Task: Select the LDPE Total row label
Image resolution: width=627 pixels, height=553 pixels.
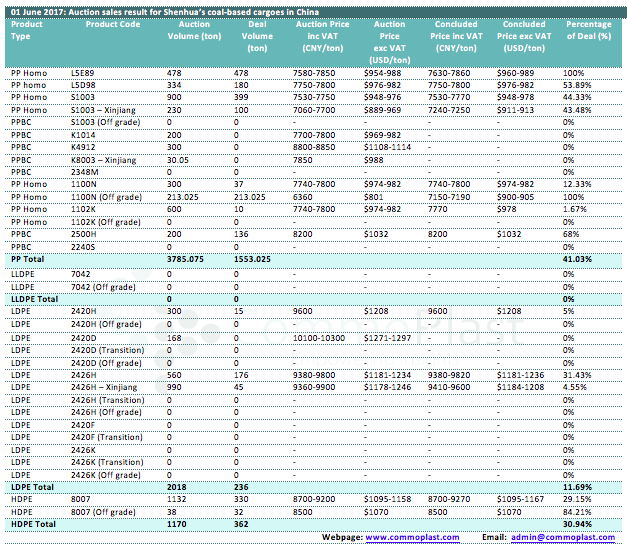Action: (x=30, y=485)
